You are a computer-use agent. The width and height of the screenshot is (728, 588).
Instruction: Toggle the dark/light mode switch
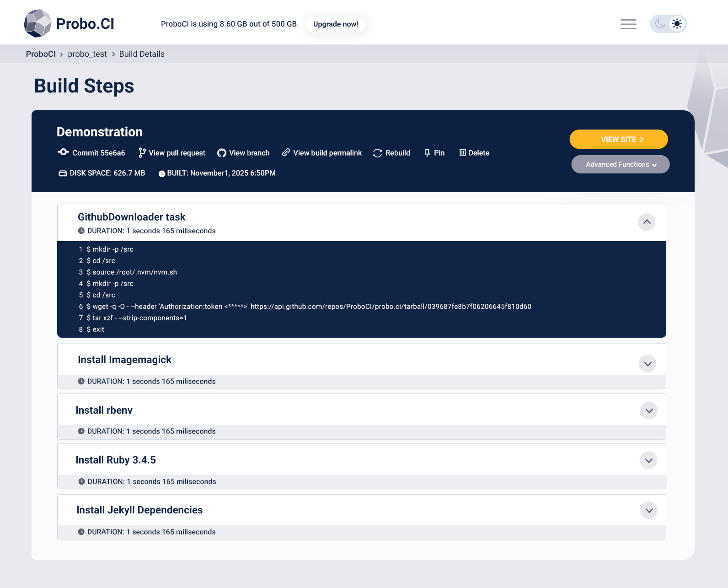coord(668,24)
